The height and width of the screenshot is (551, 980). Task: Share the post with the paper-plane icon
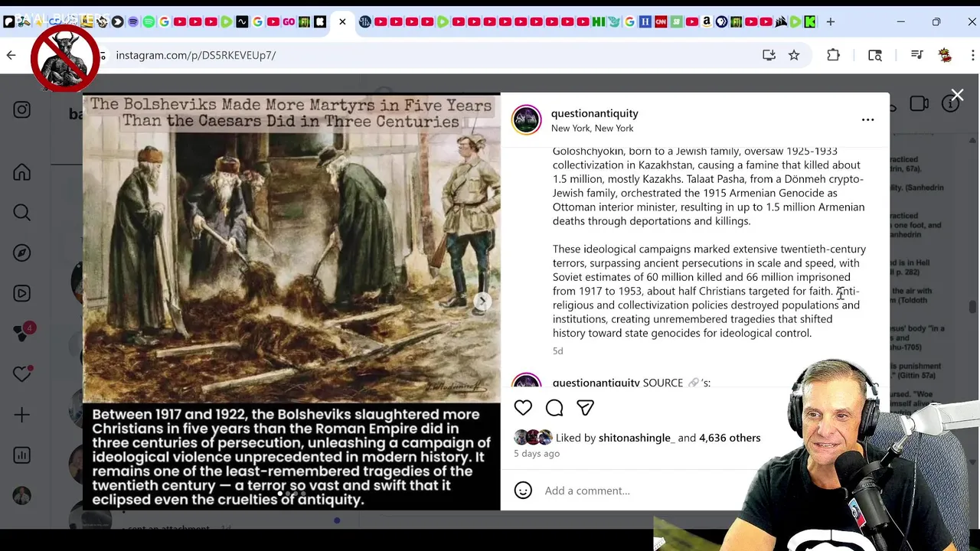pos(585,408)
